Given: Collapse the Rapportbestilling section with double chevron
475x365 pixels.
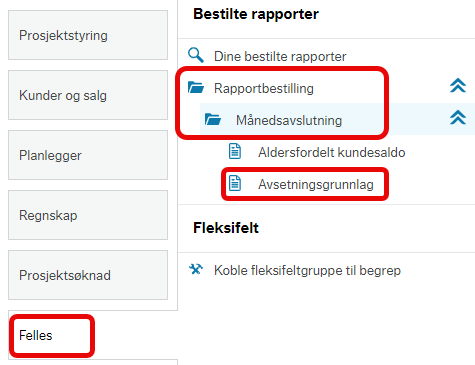Looking at the screenshot, I should pos(458,85).
